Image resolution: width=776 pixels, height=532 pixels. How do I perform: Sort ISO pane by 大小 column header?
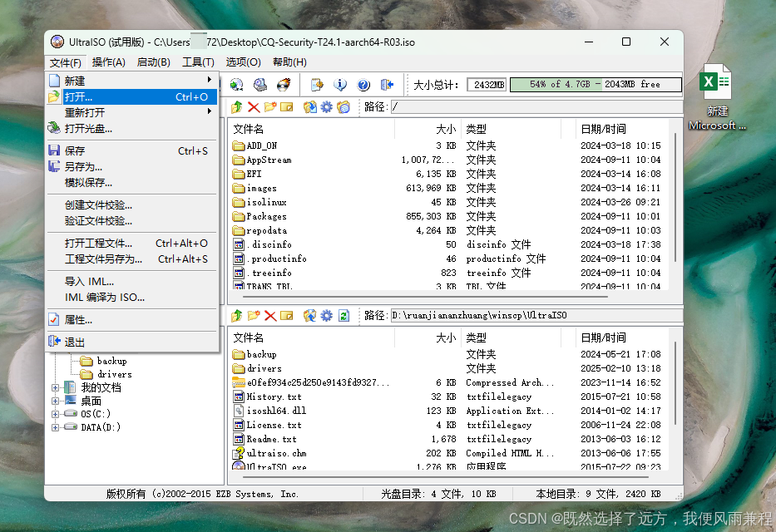coord(428,129)
